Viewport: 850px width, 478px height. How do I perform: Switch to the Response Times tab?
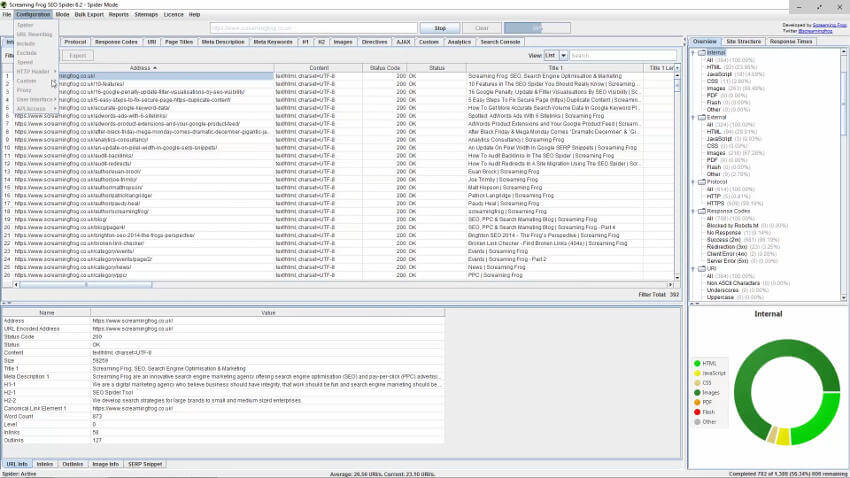(x=791, y=41)
